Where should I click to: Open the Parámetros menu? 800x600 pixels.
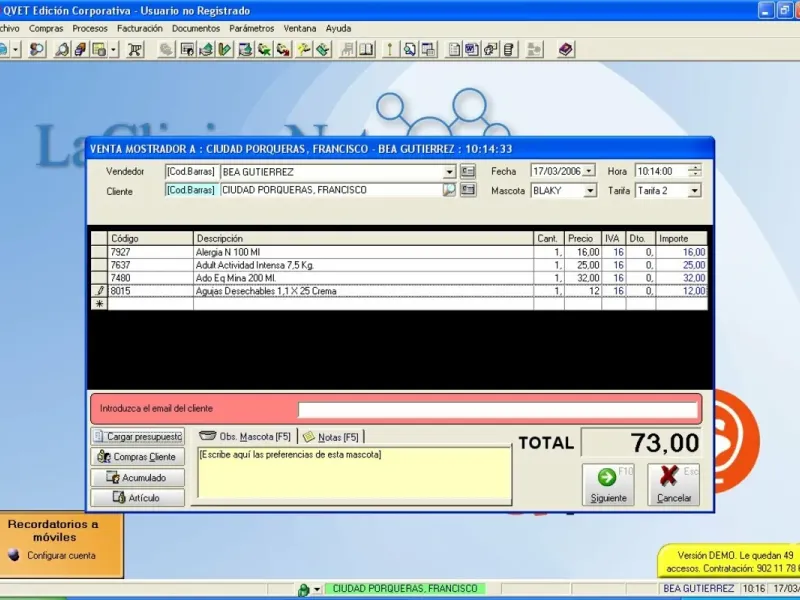(252, 29)
